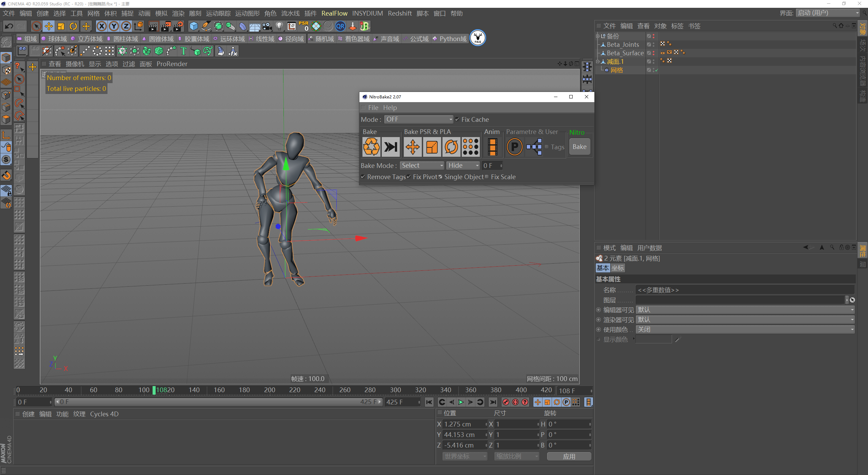
Task: Click the record active objects keyframe button
Action: [506, 402]
